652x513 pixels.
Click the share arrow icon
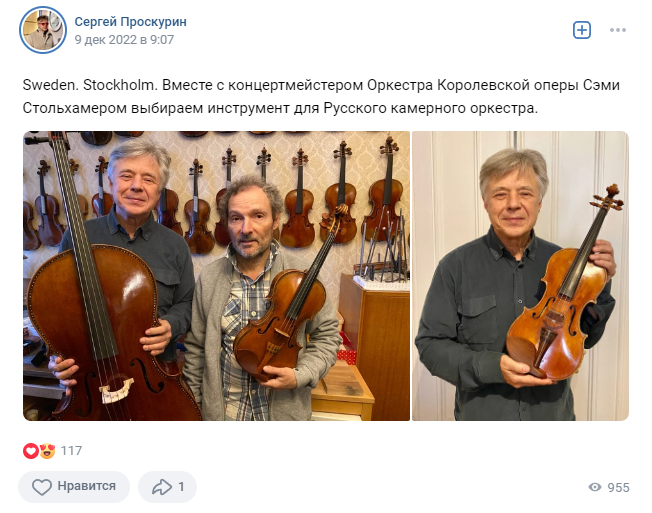tap(162, 487)
